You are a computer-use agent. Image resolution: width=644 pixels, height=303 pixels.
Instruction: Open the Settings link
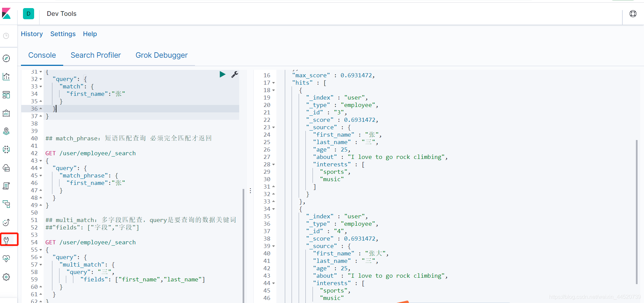[x=63, y=34]
